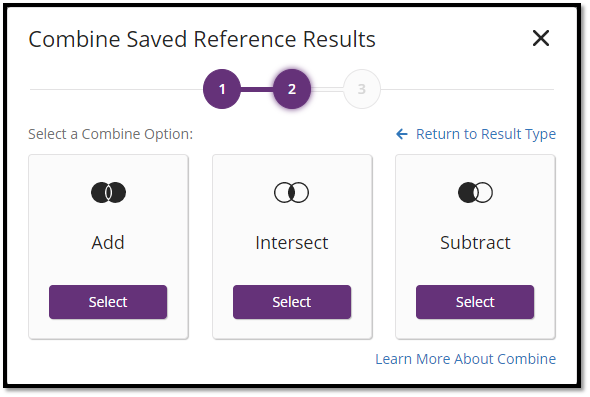Click the dialog title Combine Saved Reference Results
Image resolution: width=590 pixels, height=397 pixels.
coord(202,39)
